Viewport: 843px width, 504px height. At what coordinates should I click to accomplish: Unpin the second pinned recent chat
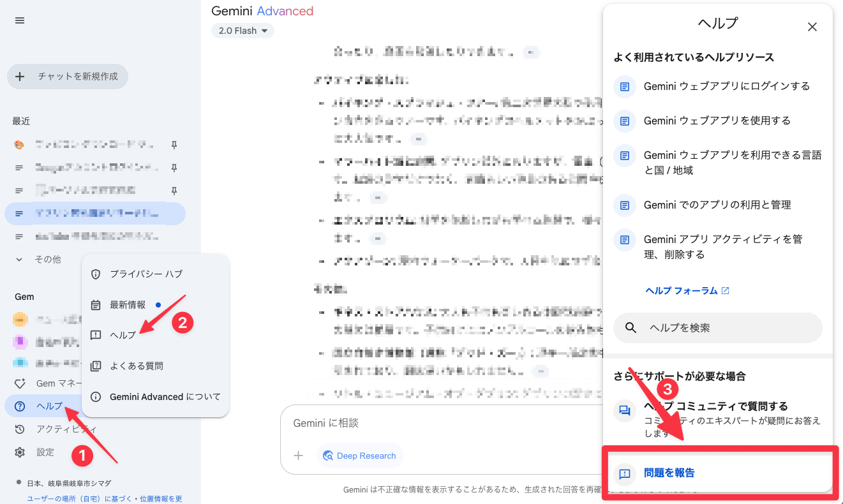point(174,168)
